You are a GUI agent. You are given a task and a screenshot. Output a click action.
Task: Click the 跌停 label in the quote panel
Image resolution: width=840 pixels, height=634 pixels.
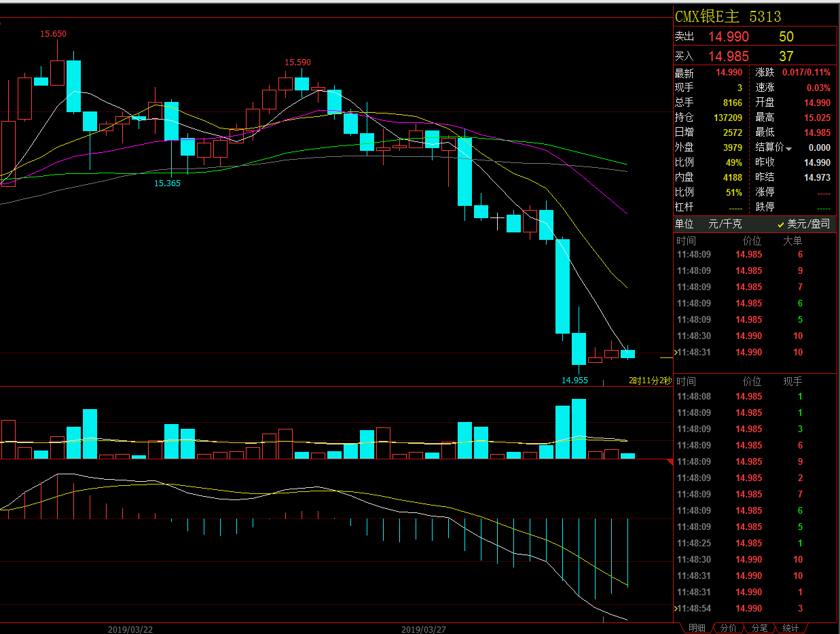pyautogui.click(x=765, y=207)
